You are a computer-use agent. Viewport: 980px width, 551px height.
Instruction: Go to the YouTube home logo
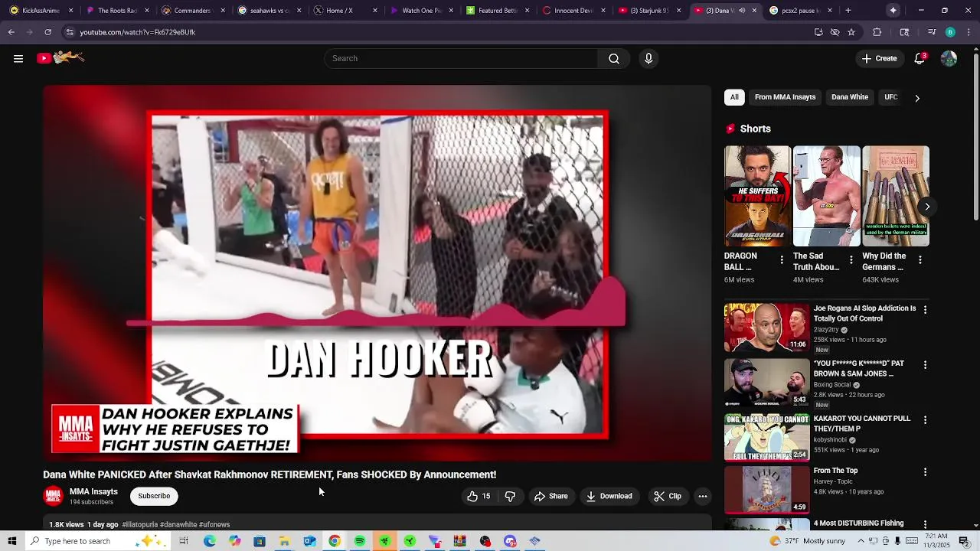(x=60, y=58)
